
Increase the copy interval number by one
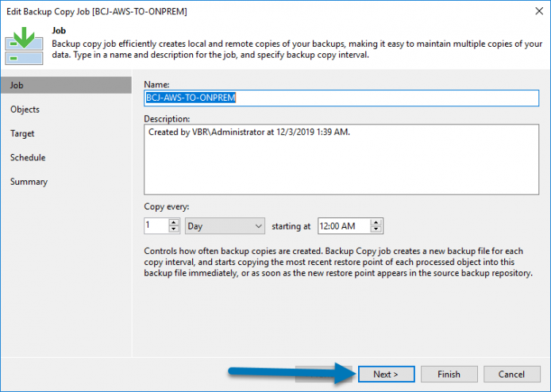[x=174, y=222]
